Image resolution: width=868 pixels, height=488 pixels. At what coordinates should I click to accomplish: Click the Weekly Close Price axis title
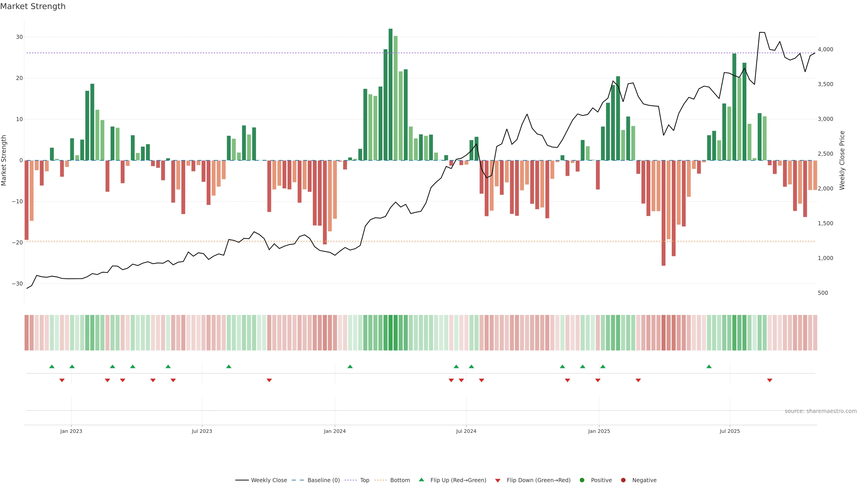[x=842, y=160]
